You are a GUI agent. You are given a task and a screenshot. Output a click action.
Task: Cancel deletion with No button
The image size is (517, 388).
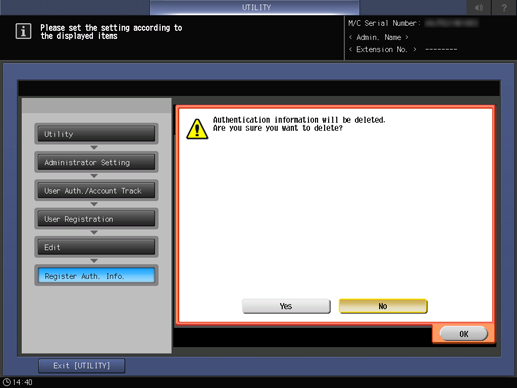[383, 306]
